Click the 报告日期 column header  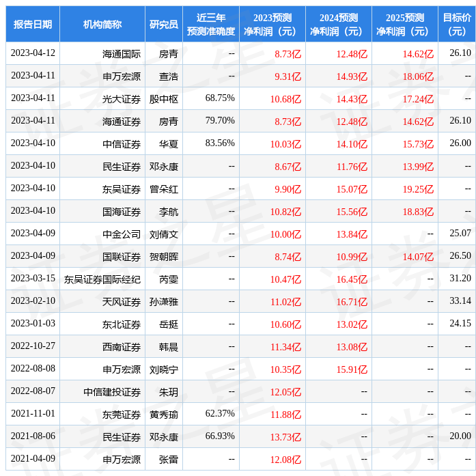tap(33, 24)
